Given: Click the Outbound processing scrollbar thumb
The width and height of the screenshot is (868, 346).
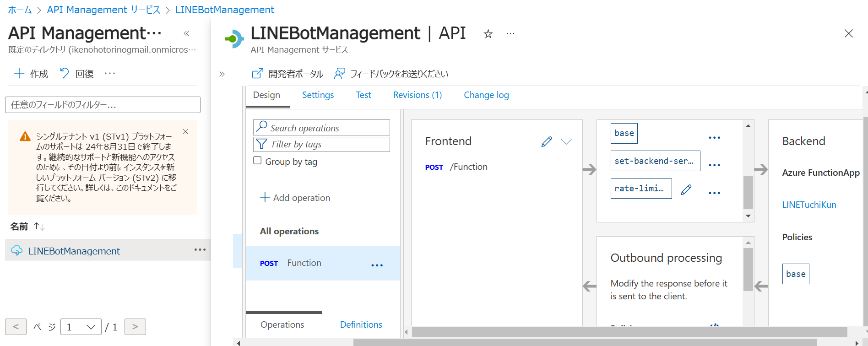Looking at the screenshot, I should [748, 270].
